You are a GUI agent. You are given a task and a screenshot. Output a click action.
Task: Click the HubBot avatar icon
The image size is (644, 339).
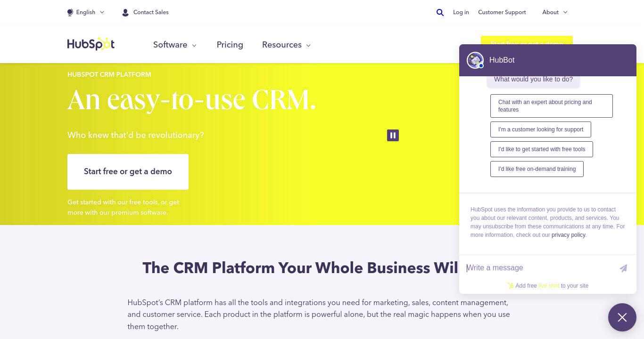(475, 60)
